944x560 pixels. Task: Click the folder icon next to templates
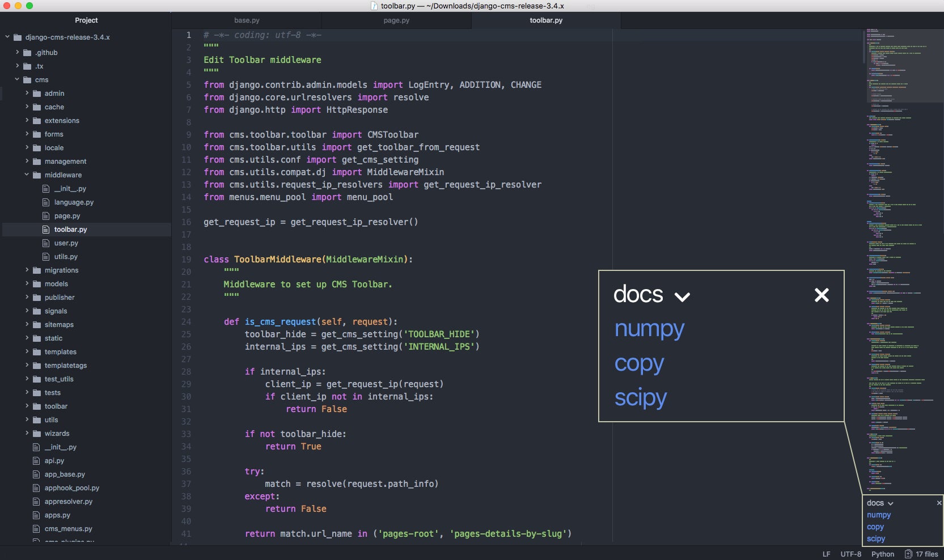point(37,352)
